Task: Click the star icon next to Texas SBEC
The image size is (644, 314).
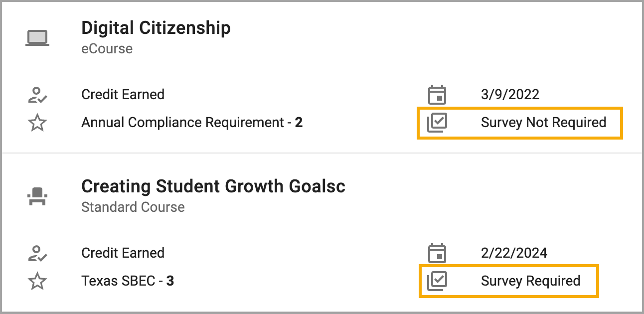Action: click(37, 281)
